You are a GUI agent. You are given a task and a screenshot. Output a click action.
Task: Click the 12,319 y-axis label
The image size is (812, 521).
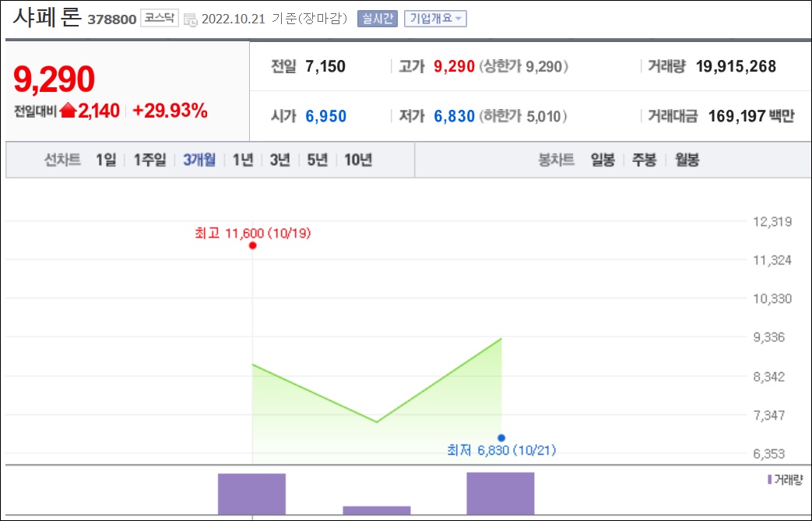pyautogui.click(x=772, y=222)
